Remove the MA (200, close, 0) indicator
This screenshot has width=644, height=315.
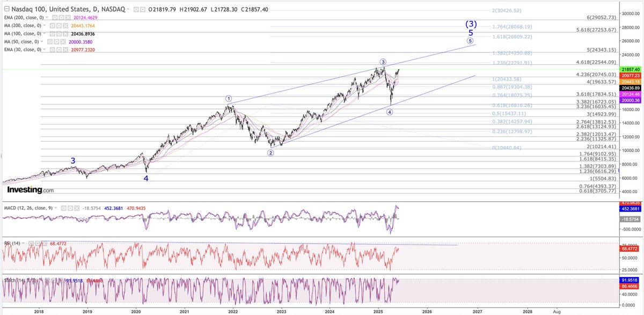pyautogui.click(x=65, y=26)
